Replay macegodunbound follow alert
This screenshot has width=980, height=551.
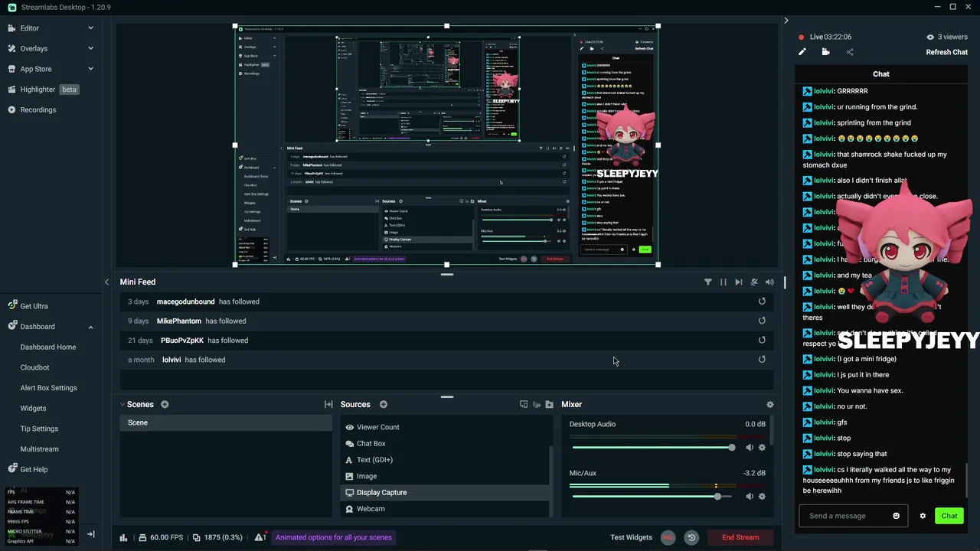click(762, 302)
